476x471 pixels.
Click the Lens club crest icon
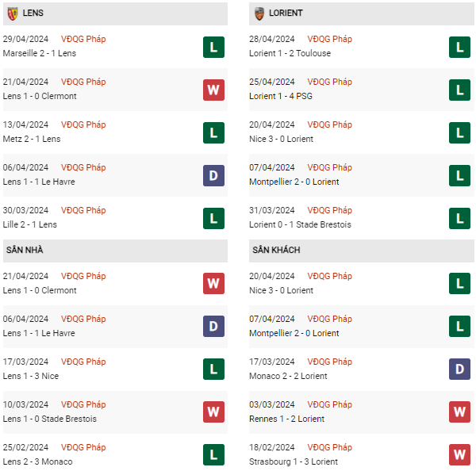13,13
